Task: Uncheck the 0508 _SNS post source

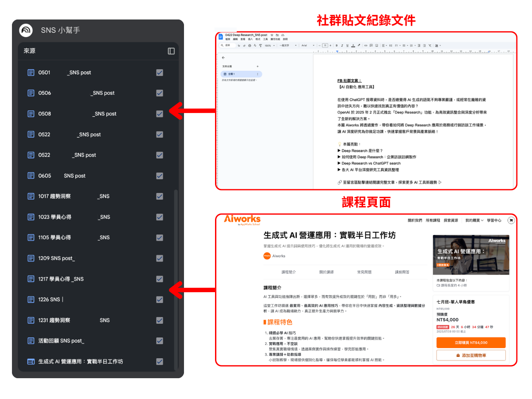Action: tap(160, 113)
